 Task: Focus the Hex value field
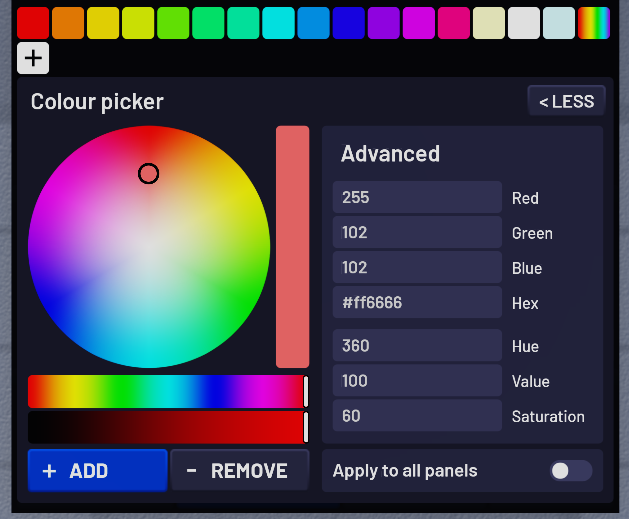(x=417, y=302)
